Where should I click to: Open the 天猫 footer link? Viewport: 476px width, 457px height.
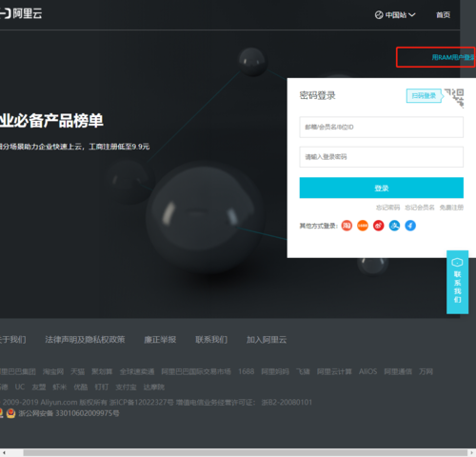(78, 371)
